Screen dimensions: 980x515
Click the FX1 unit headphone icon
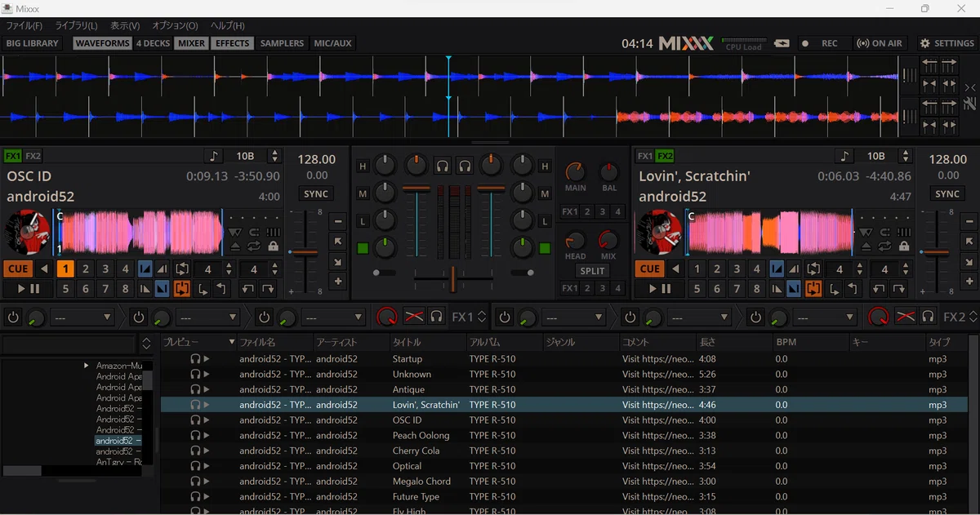pos(437,317)
